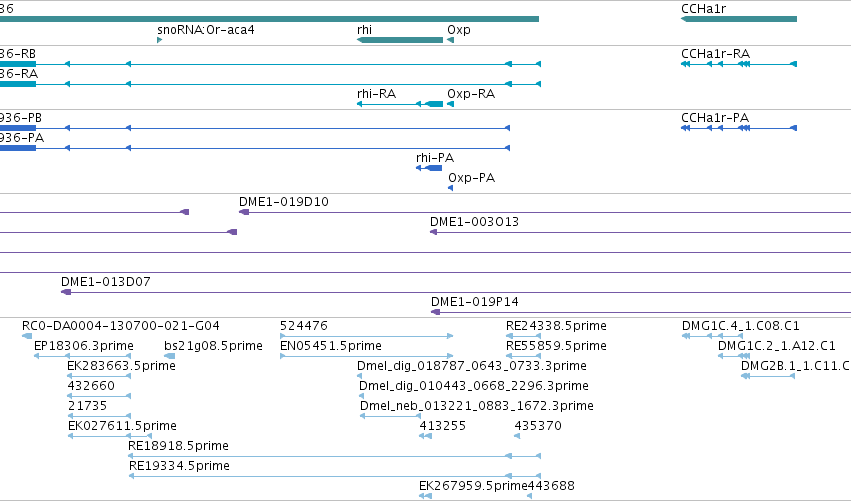851x501 pixels.
Task: Select the DME1-013D07 clone label
Action: tap(106, 282)
